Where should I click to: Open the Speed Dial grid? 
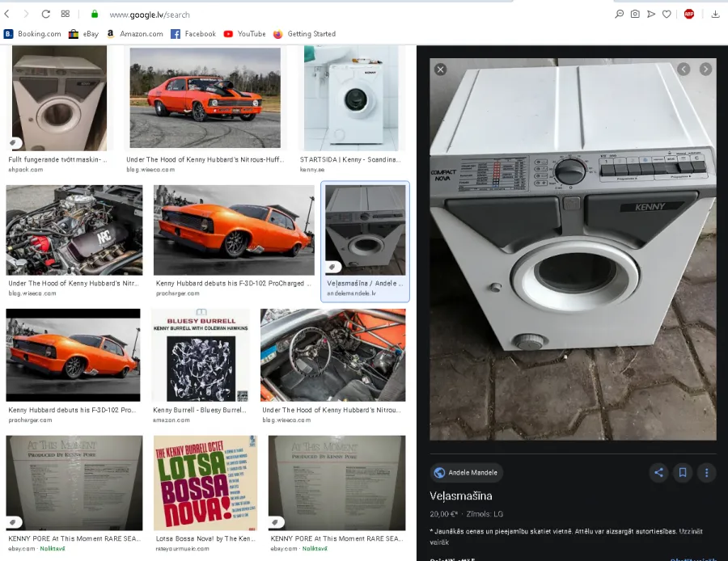pos(66,15)
